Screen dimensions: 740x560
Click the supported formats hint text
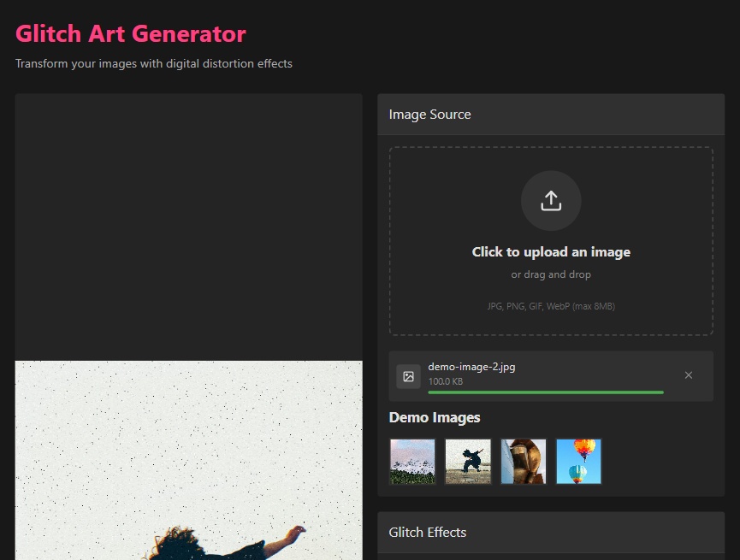(551, 306)
